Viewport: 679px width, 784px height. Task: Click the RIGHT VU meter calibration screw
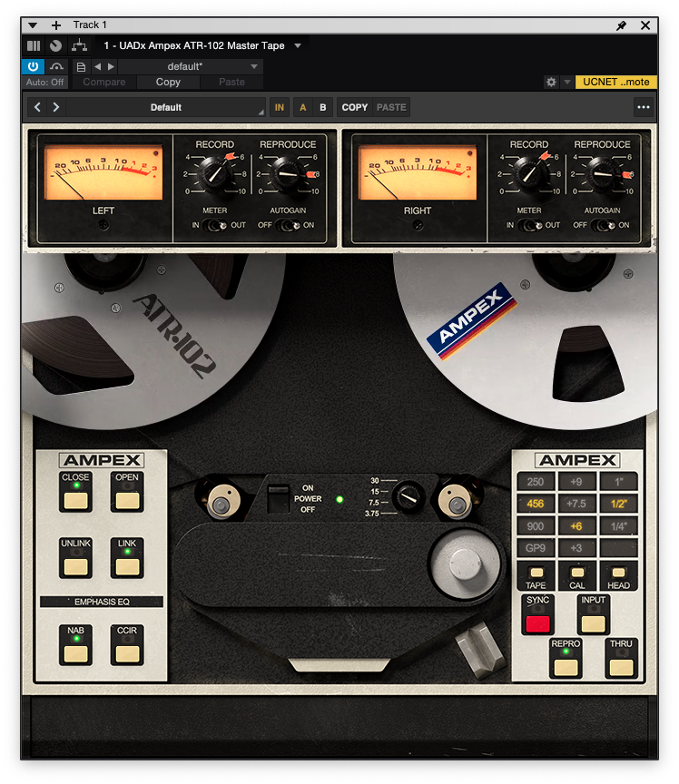[x=418, y=226]
